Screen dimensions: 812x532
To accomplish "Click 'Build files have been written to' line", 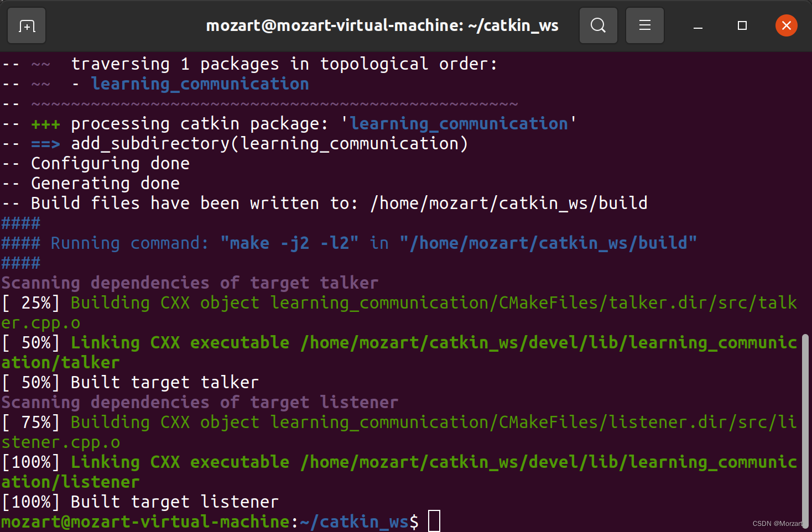I will coord(325,204).
